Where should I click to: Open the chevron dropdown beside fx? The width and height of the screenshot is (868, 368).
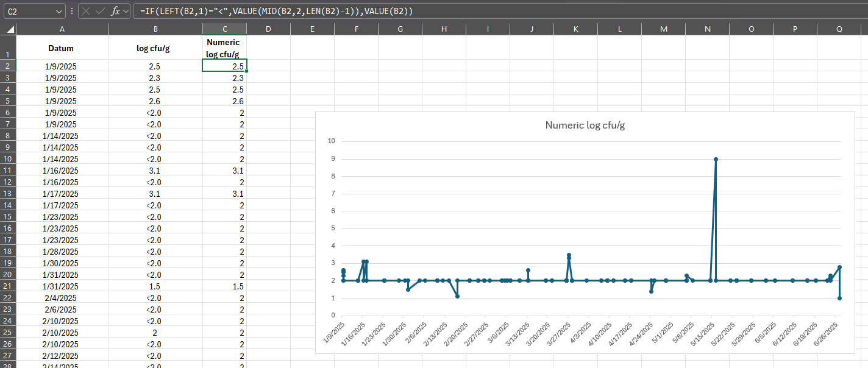[x=126, y=12]
